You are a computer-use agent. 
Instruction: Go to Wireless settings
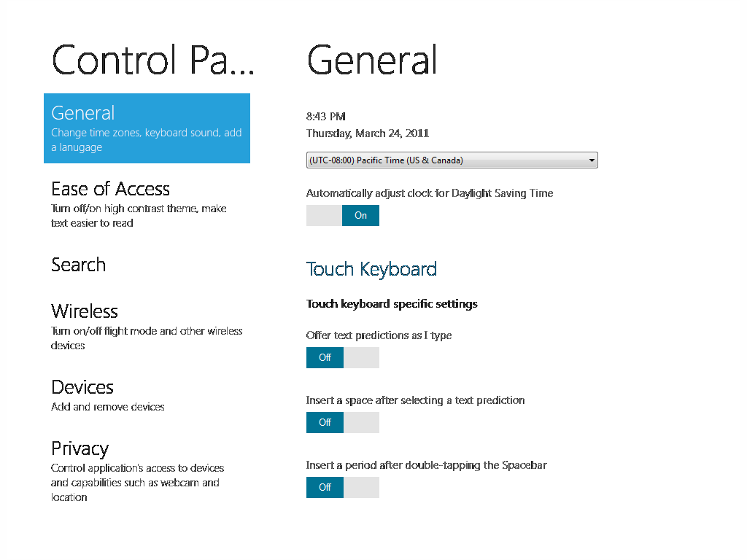pos(85,311)
